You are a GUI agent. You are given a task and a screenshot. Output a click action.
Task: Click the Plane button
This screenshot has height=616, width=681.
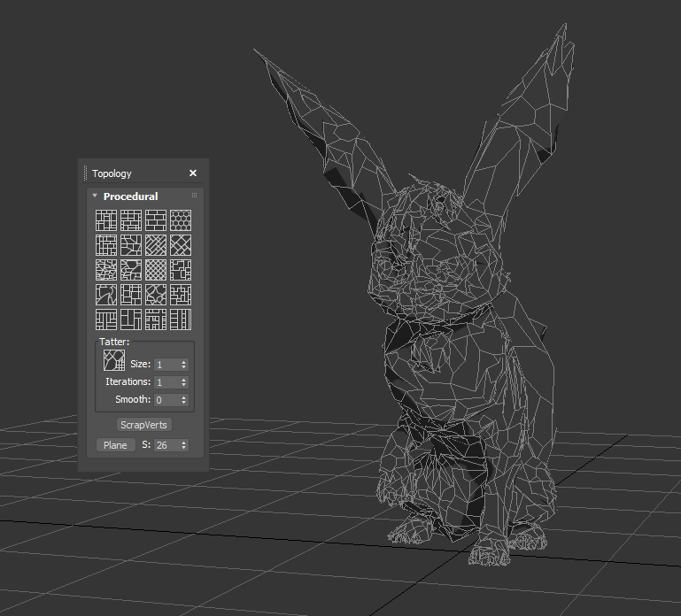[115, 445]
